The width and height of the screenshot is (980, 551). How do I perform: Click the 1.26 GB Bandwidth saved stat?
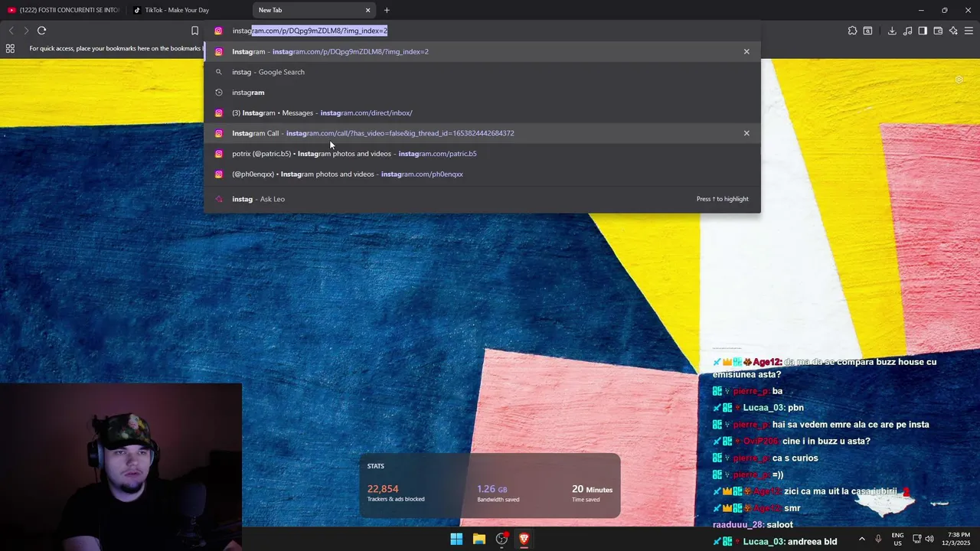click(498, 494)
